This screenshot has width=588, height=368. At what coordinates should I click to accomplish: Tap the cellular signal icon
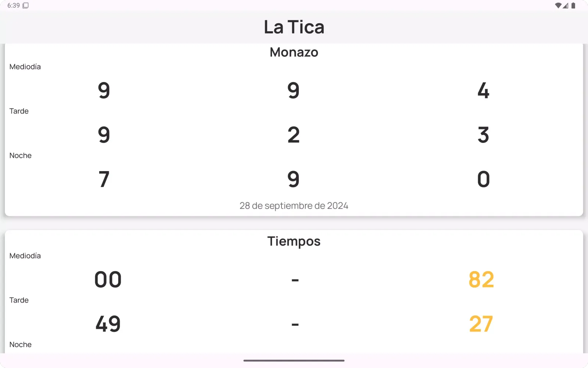click(x=566, y=6)
